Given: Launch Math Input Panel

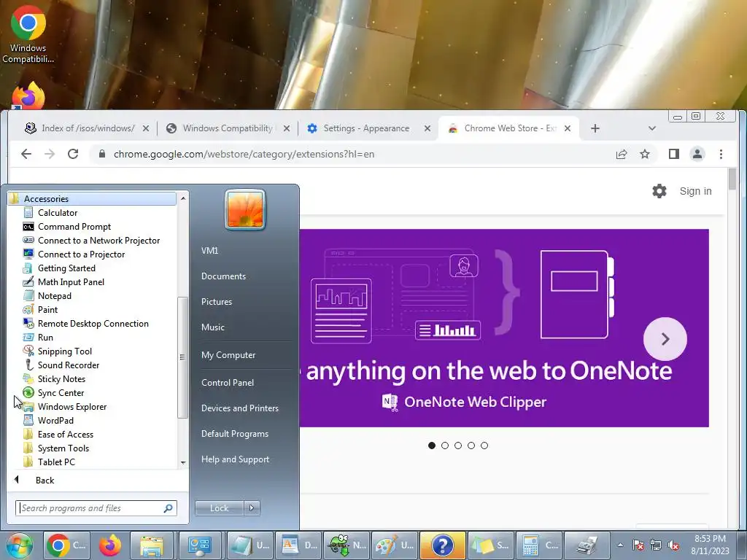Looking at the screenshot, I should tap(71, 282).
